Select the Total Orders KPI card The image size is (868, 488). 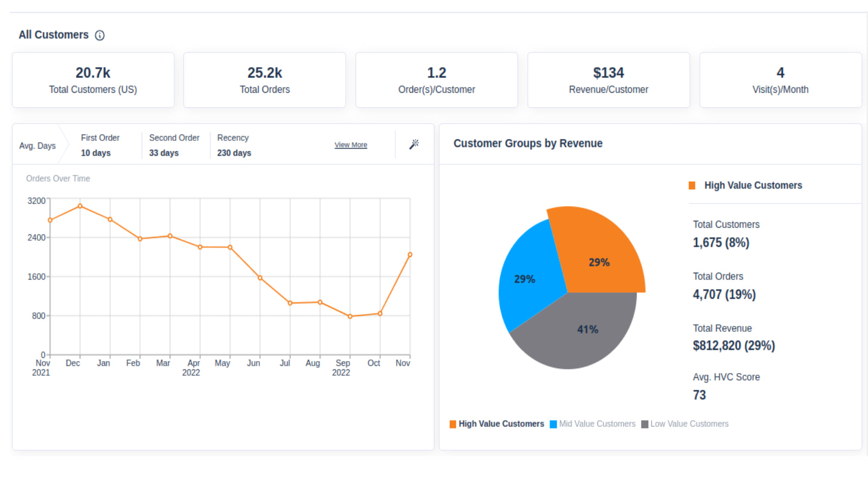tap(265, 80)
